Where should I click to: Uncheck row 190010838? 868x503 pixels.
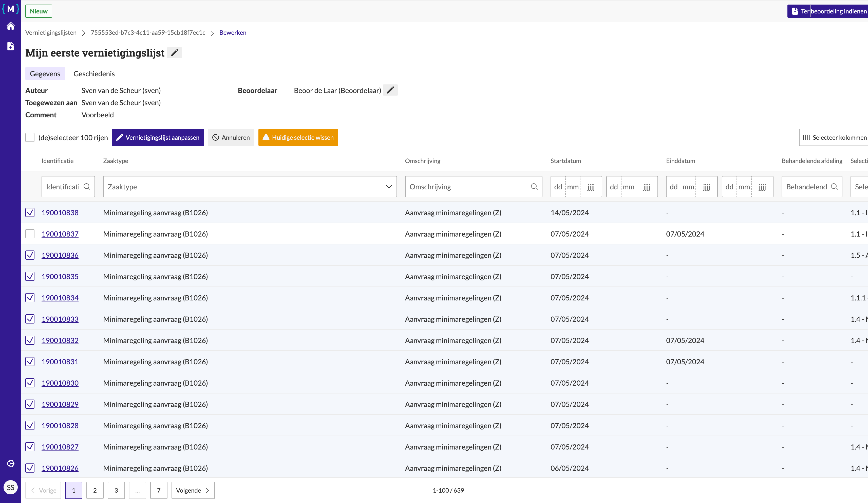[30, 212]
